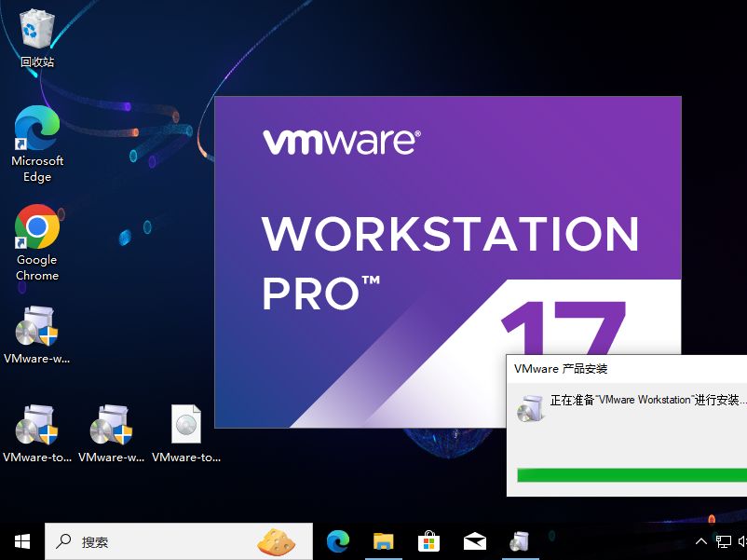Select the first VMware-to... installer with shield icon
Screen dimensions: 747x560
point(37,433)
